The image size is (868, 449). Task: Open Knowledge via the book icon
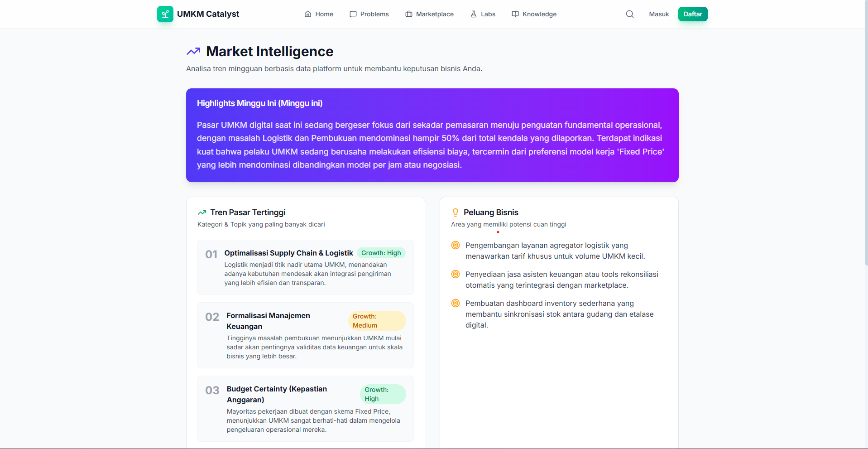[515, 14]
